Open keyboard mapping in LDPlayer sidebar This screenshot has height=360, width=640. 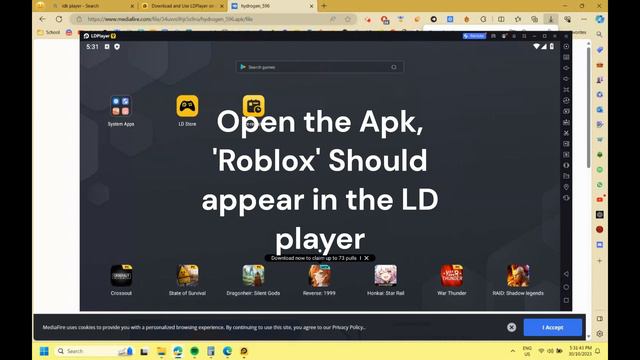[566, 57]
